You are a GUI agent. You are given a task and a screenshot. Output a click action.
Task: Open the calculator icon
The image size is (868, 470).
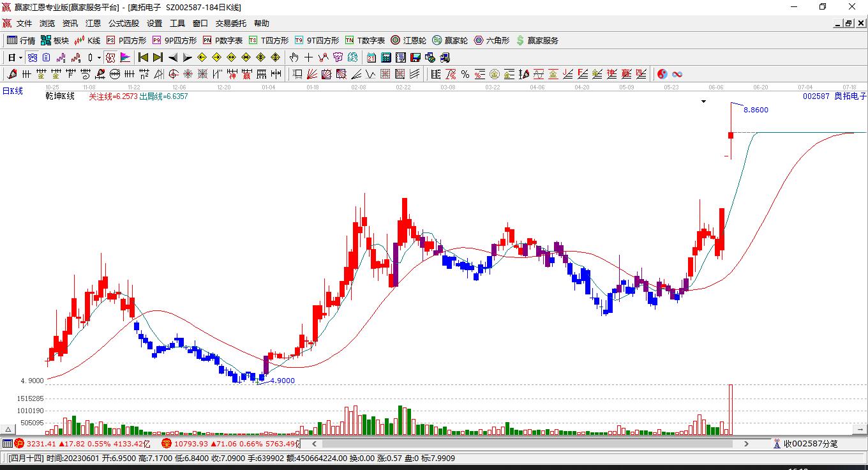[386, 57]
